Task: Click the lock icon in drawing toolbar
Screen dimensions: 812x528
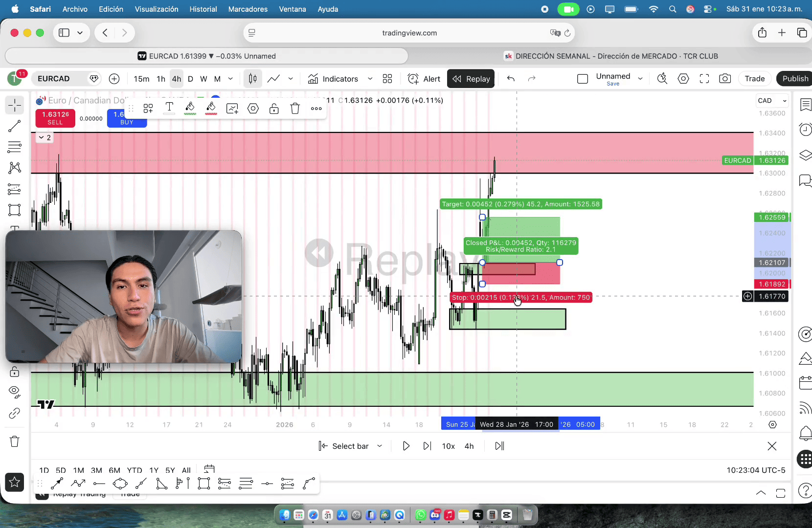Action: 15,372
